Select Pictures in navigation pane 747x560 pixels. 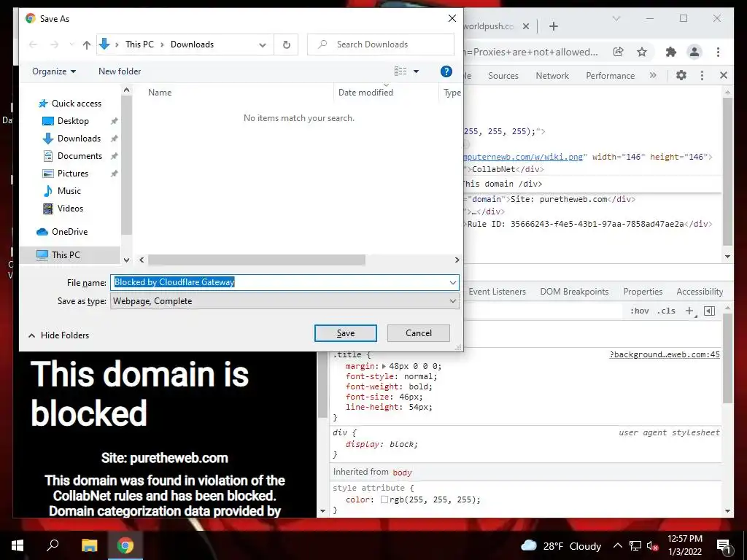73,174
